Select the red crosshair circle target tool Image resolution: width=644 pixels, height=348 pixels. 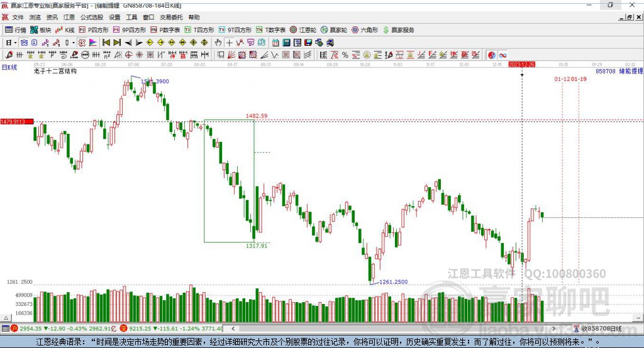(128, 55)
